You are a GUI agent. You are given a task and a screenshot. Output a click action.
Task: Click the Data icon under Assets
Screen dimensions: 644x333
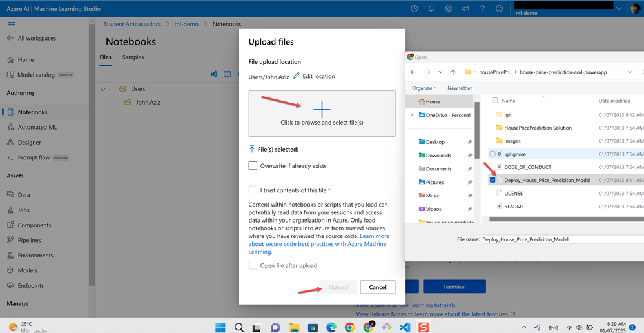tap(11, 195)
